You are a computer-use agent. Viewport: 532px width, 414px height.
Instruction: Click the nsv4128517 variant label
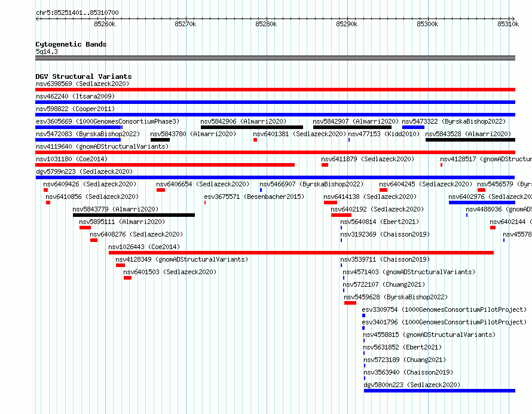(486, 159)
